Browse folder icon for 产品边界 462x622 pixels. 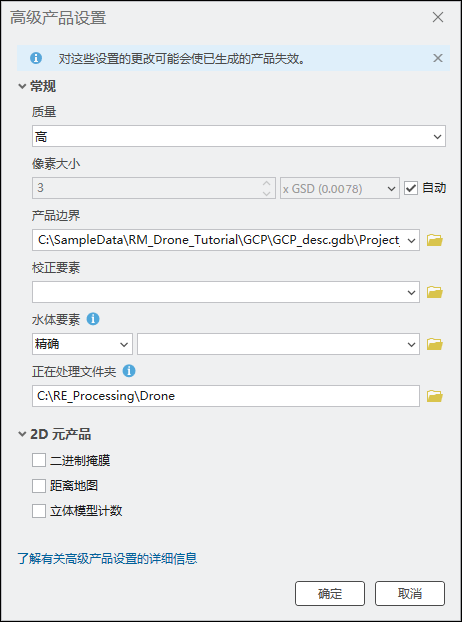(x=435, y=240)
